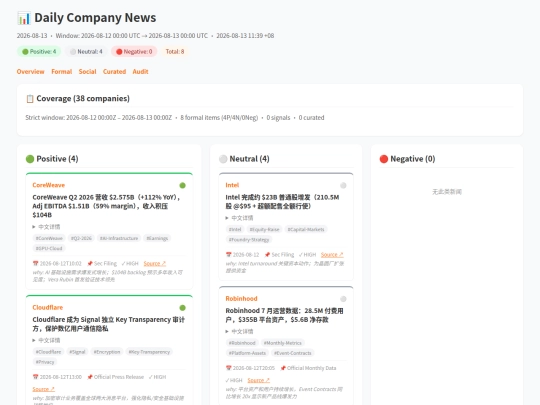This screenshot has width=540, height=405.
Task: Expand 中文详情 on the Robinhood card
Action: click(239, 331)
